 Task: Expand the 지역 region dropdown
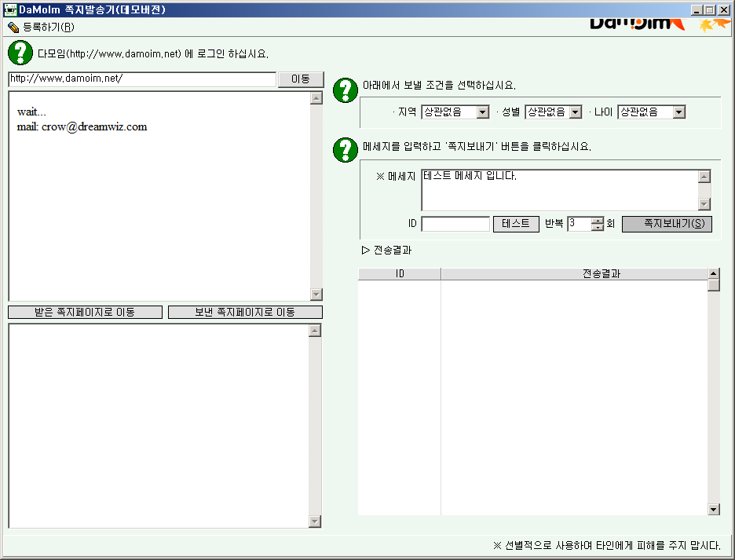[x=482, y=112]
